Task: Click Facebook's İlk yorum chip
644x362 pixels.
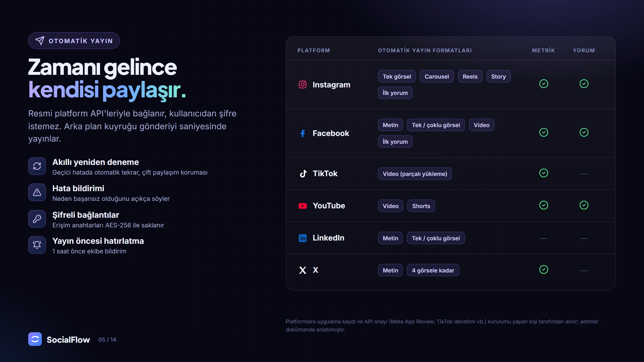Action: click(x=395, y=142)
